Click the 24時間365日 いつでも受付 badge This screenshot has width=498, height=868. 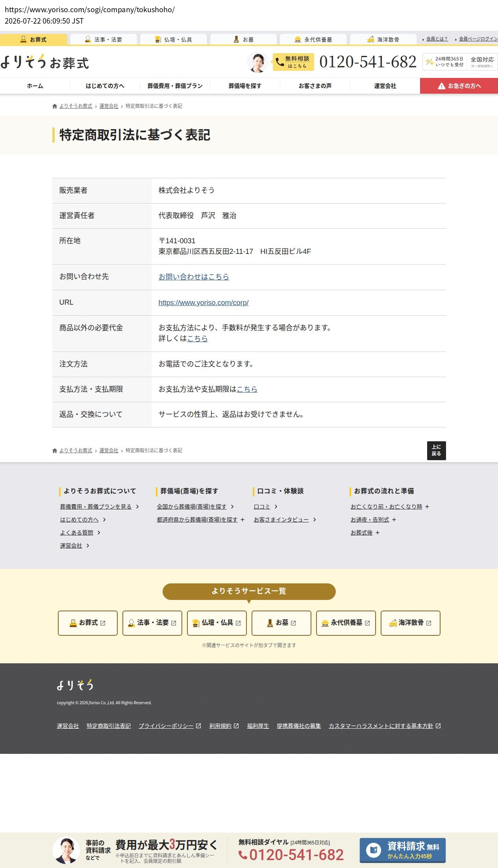[445, 62]
